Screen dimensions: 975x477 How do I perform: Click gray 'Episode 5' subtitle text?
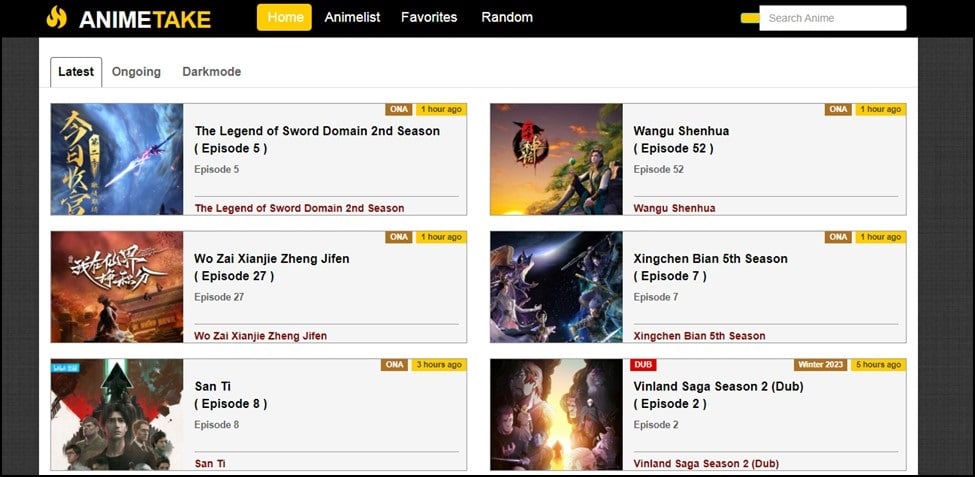pyautogui.click(x=216, y=169)
